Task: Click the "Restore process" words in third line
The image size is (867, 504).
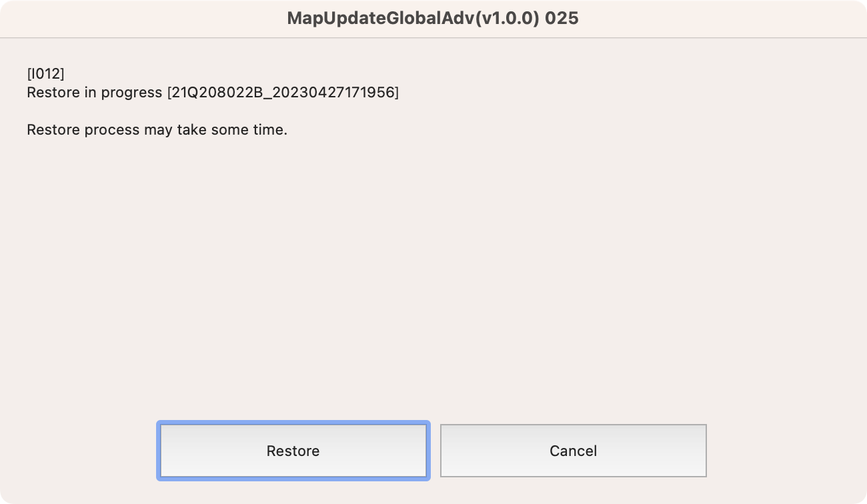Action: click(x=83, y=130)
